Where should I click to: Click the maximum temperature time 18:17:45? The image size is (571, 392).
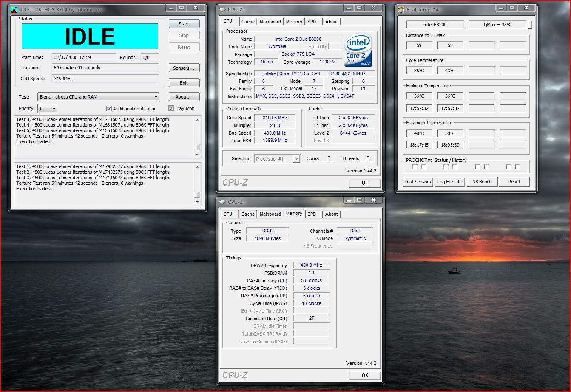click(x=419, y=145)
